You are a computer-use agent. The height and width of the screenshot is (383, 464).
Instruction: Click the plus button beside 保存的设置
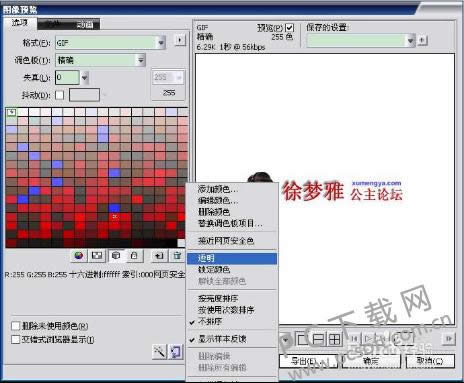coord(422,41)
